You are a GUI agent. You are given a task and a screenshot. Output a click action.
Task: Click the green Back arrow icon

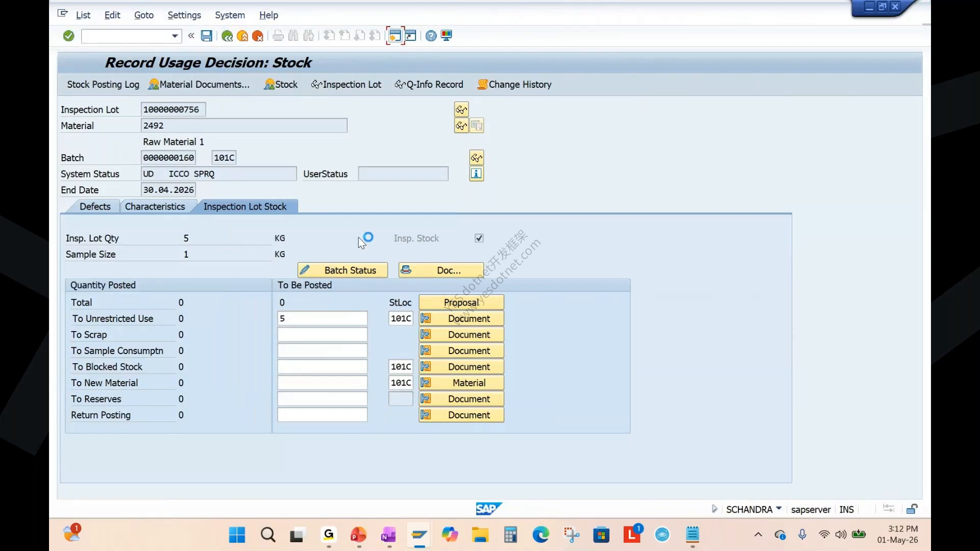[227, 36]
